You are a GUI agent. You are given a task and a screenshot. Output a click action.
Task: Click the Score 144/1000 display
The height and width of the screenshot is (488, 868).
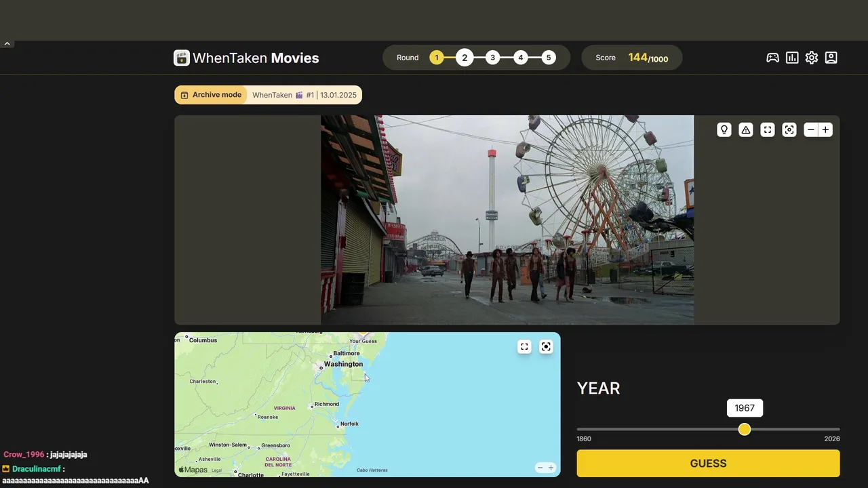(x=632, y=58)
